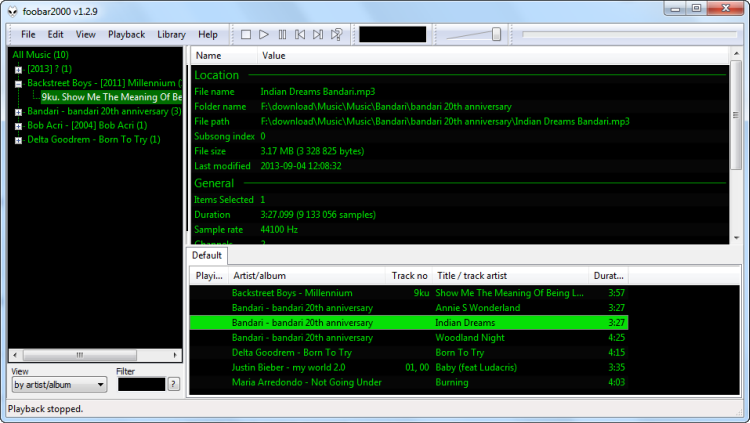This screenshot has height=423, width=750.
Task: Start playback with the Play button
Action: click(264, 34)
